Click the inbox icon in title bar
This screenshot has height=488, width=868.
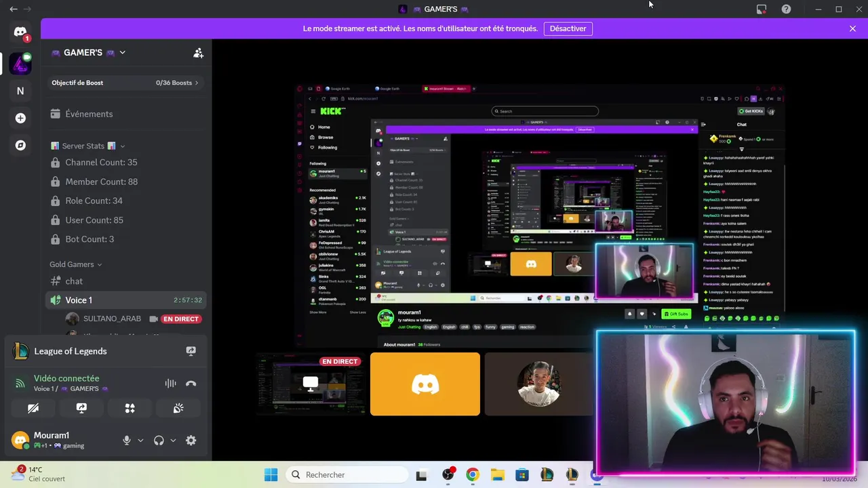(762, 9)
